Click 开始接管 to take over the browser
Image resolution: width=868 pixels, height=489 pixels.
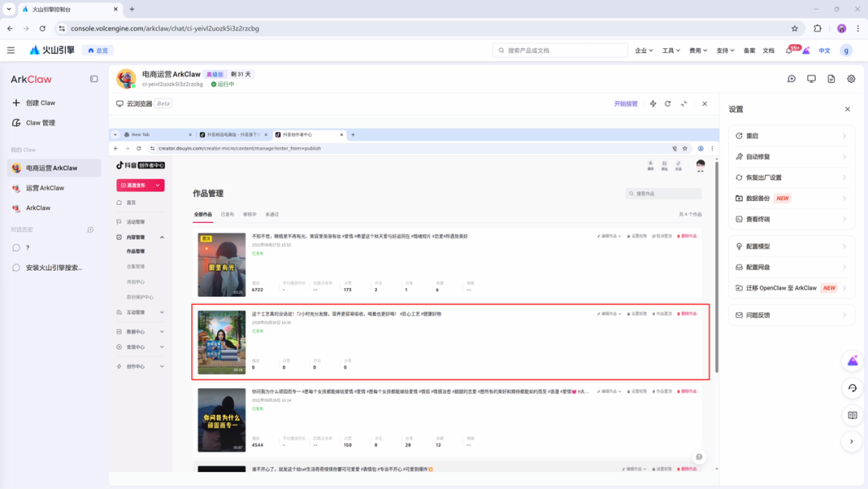click(625, 104)
